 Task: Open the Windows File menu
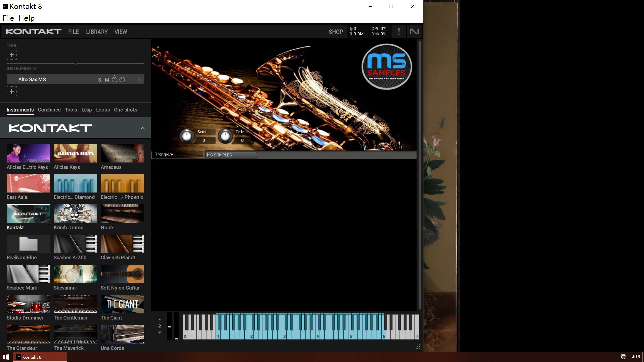(8, 18)
